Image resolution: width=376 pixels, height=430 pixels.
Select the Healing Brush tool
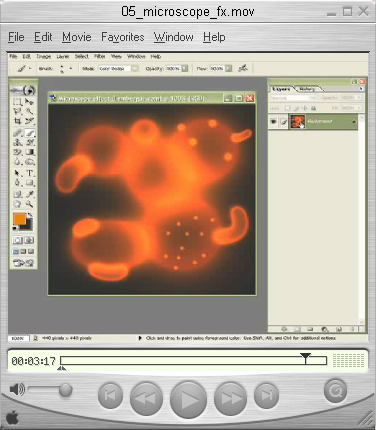pos(17,133)
